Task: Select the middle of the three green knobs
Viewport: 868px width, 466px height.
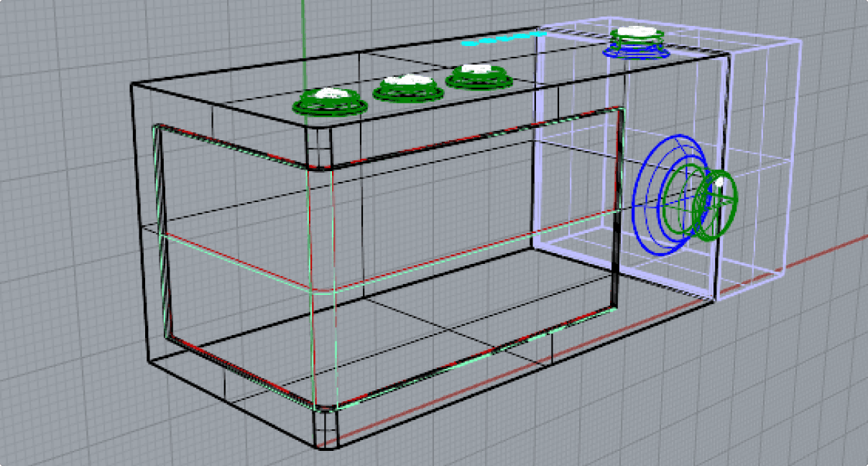Action: click(x=407, y=88)
